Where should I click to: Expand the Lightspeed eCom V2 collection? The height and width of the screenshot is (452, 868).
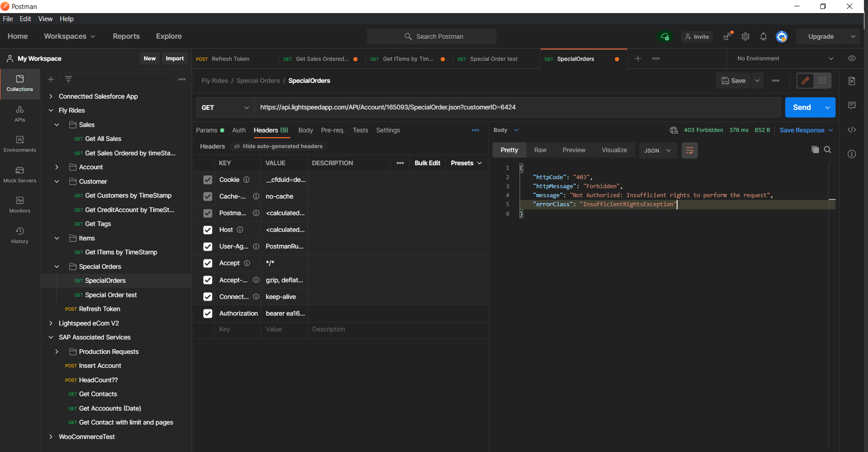click(x=51, y=323)
